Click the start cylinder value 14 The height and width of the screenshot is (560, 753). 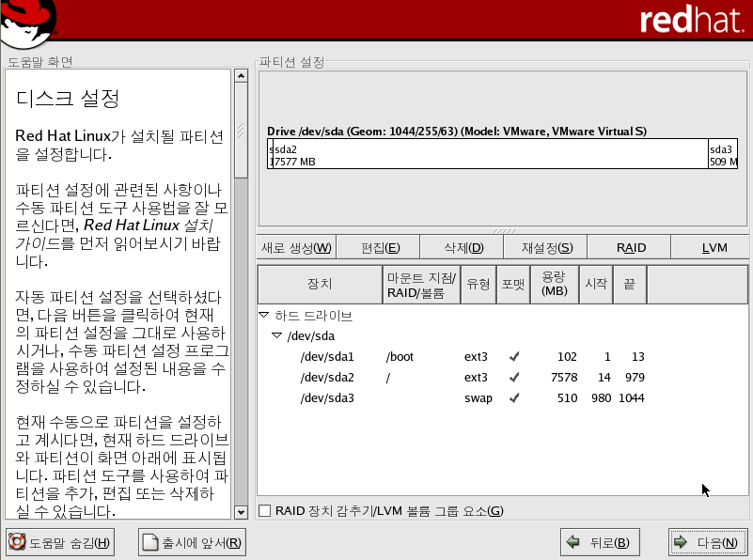[604, 378]
